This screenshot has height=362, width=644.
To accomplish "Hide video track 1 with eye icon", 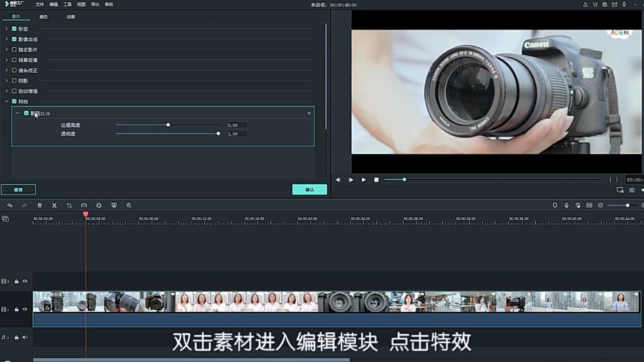I will 25,309.
